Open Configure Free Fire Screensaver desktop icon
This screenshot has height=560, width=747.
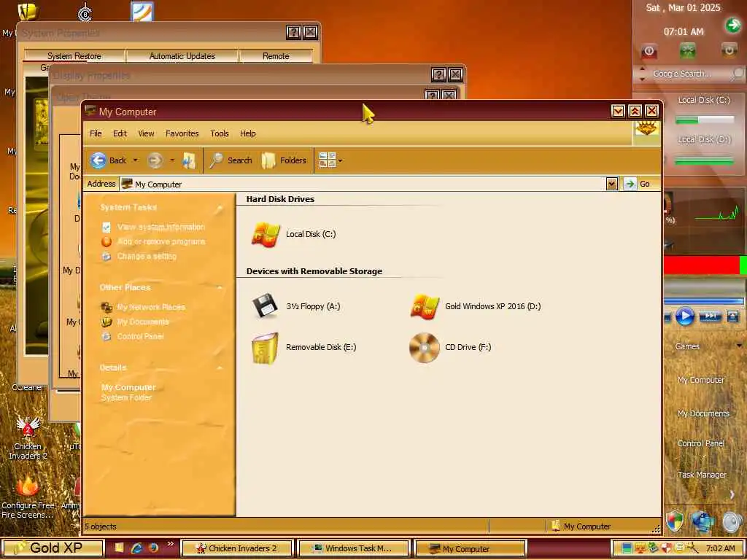tap(28, 497)
